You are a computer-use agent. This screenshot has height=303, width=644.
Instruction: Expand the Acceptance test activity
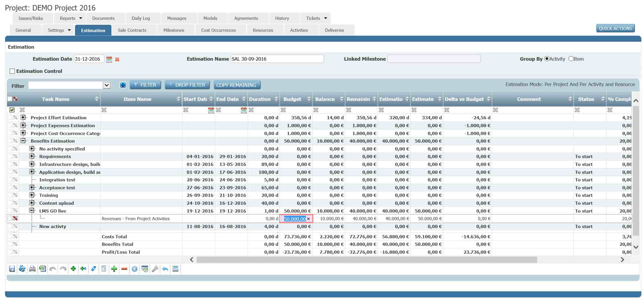coord(32,188)
